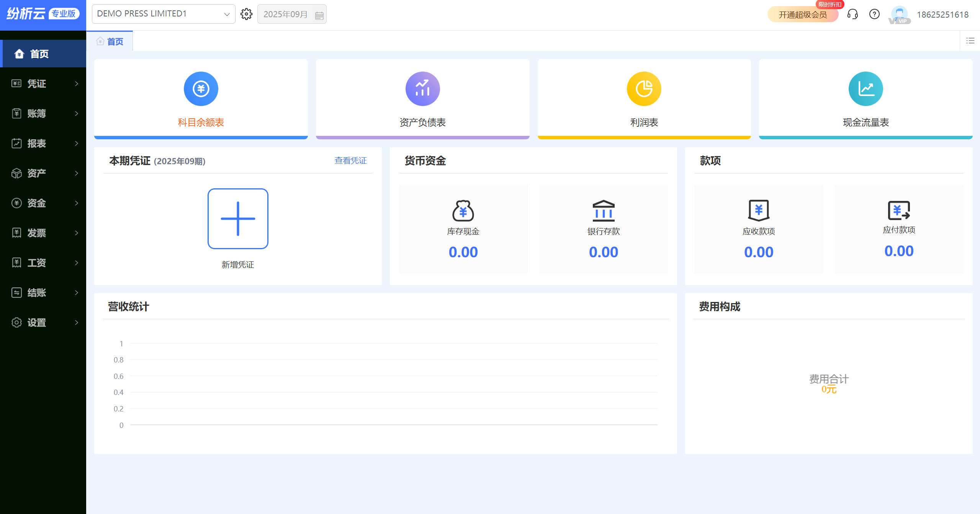Image resolution: width=980 pixels, height=514 pixels.
Task: Click the question mark help icon
Action: [x=874, y=14]
